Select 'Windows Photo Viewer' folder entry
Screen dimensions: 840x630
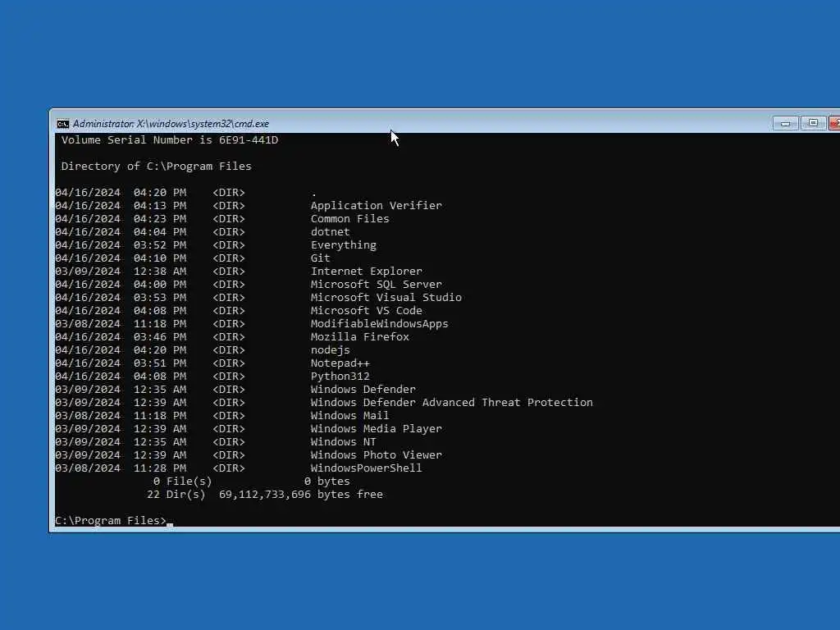(x=376, y=454)
